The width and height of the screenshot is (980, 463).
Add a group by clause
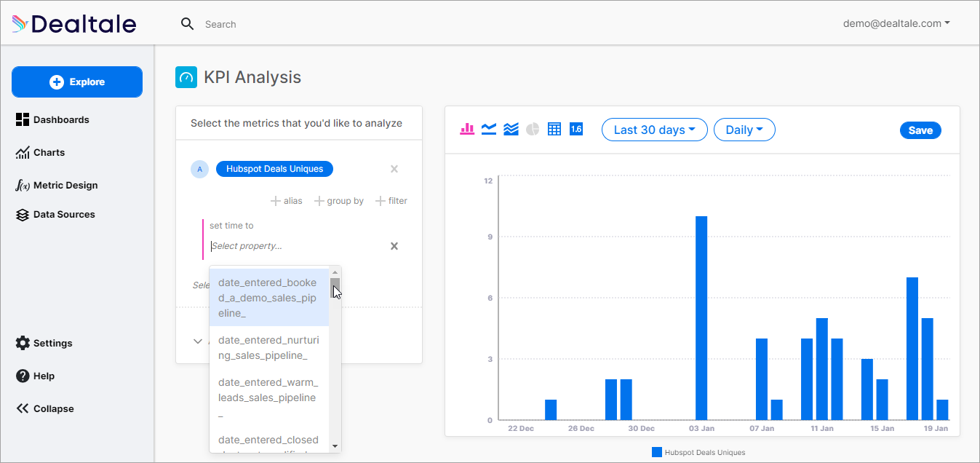(x=339, y=201)
